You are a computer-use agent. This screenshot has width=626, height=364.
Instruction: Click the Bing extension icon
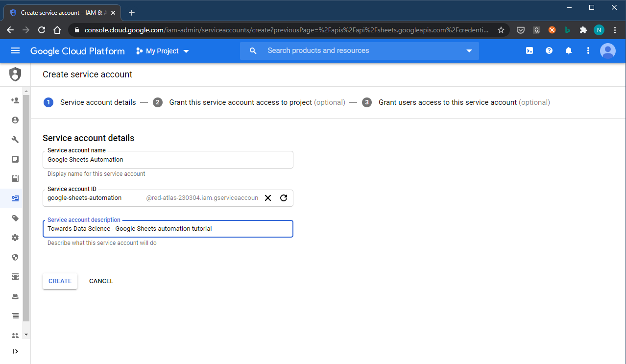click(568, 30)
